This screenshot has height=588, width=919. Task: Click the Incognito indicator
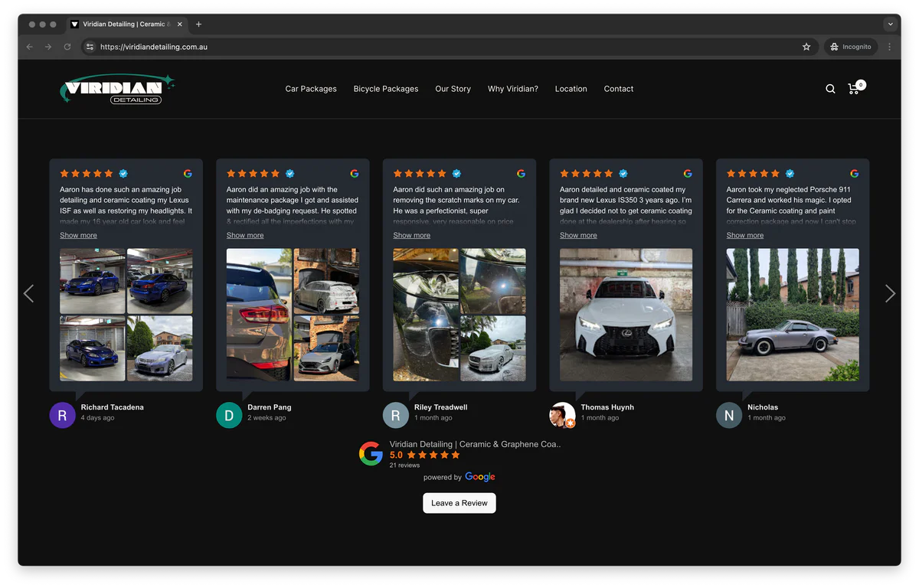tap(850, 47)
